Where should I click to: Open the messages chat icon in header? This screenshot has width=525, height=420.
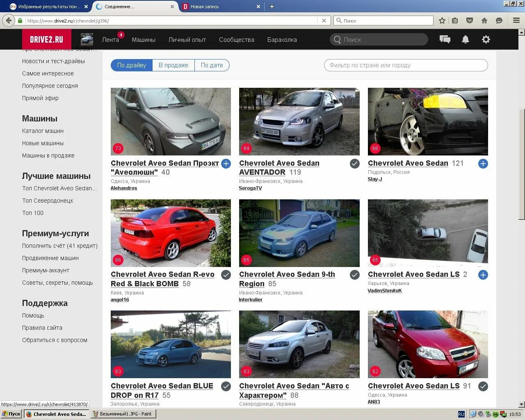coord(445,39)
